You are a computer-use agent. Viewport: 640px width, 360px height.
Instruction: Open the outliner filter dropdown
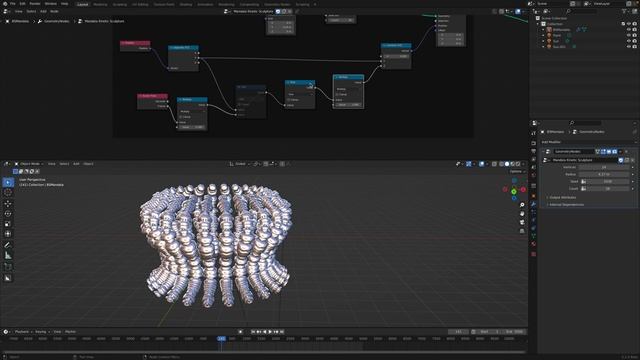coord(625,11)
